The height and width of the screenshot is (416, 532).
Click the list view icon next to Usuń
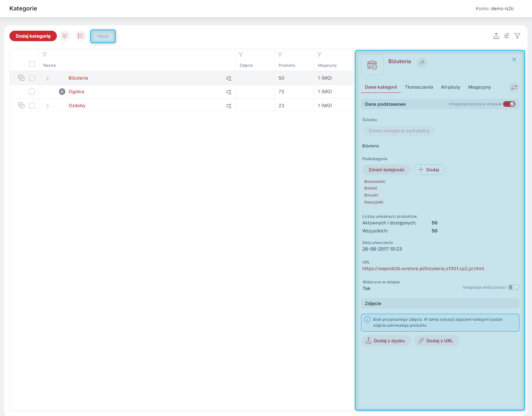click(81, 36)
